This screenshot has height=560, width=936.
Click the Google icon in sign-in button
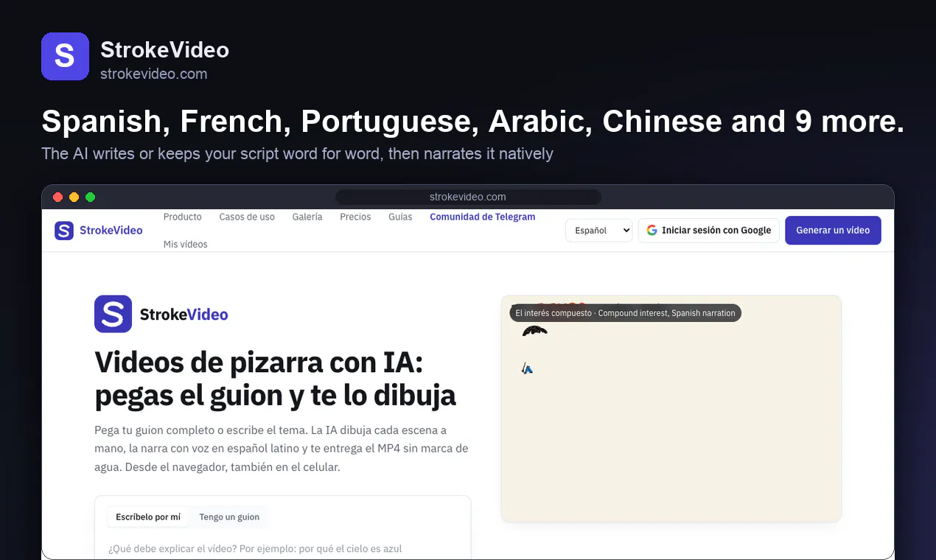[x=652, y=230]
